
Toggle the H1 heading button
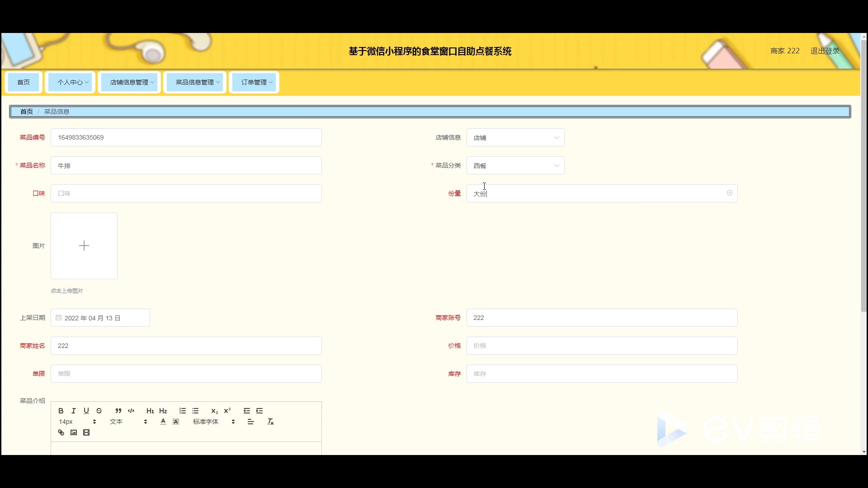coord(150,411)
